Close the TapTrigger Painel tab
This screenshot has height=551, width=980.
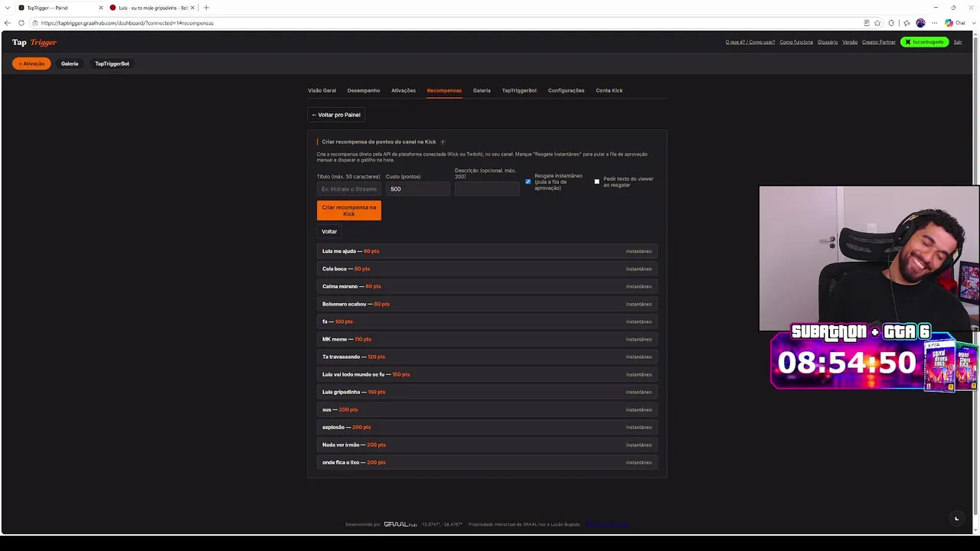(100, 8)
